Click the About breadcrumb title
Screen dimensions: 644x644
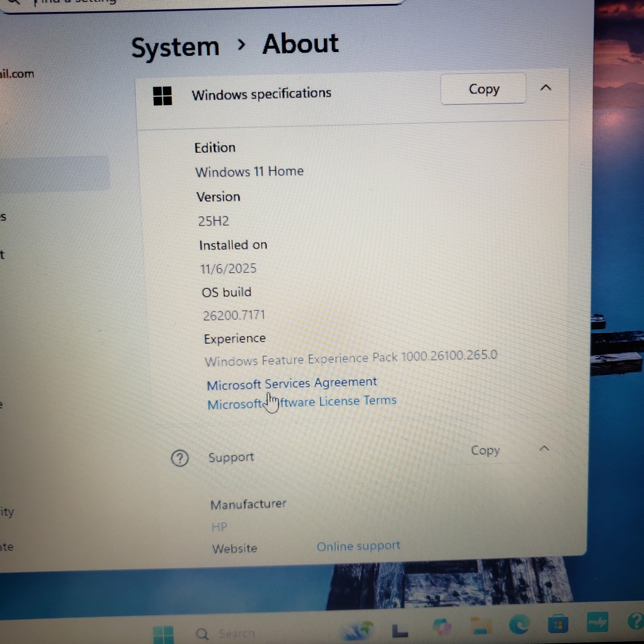click(301, 44)
